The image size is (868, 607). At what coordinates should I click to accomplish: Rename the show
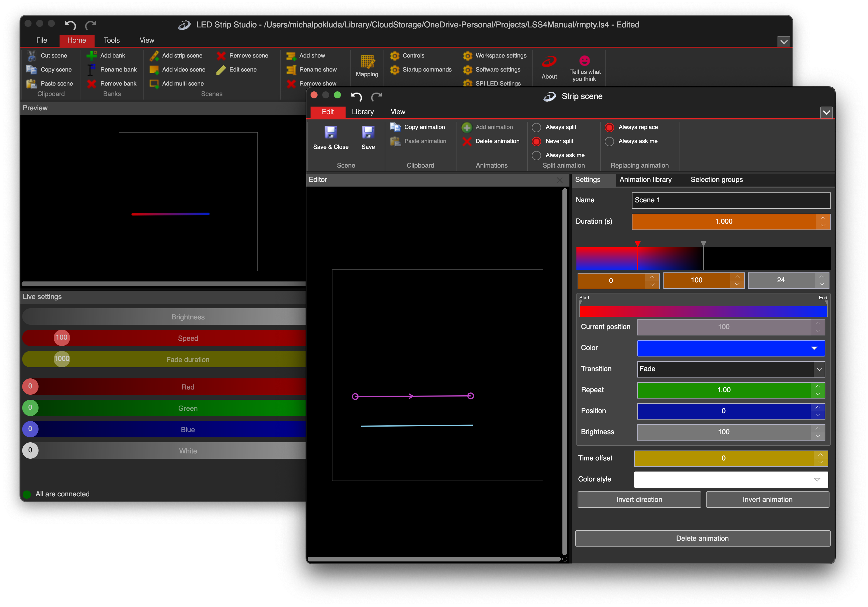(x=311, y=69)
